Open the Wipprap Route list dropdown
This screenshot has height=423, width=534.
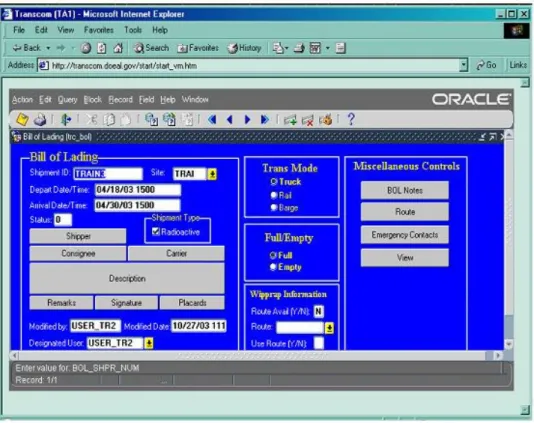point(329,328)
